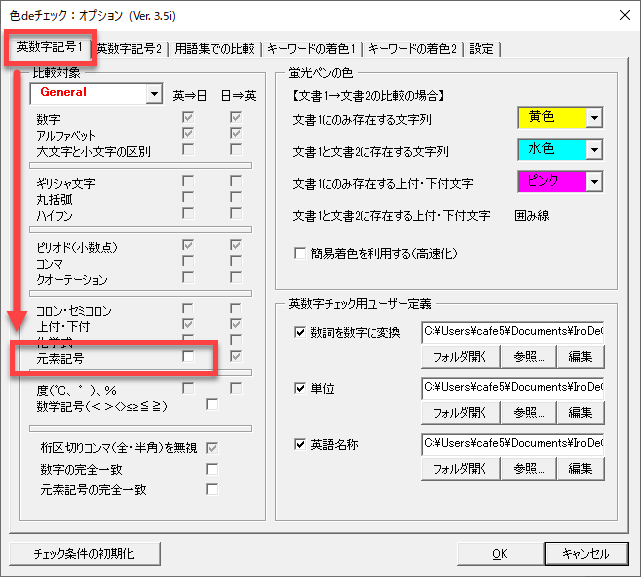This screenshot has height=577, width=641.
Task: Check the 英⇒日 box for 元素記号
Action: coord(188,357)
